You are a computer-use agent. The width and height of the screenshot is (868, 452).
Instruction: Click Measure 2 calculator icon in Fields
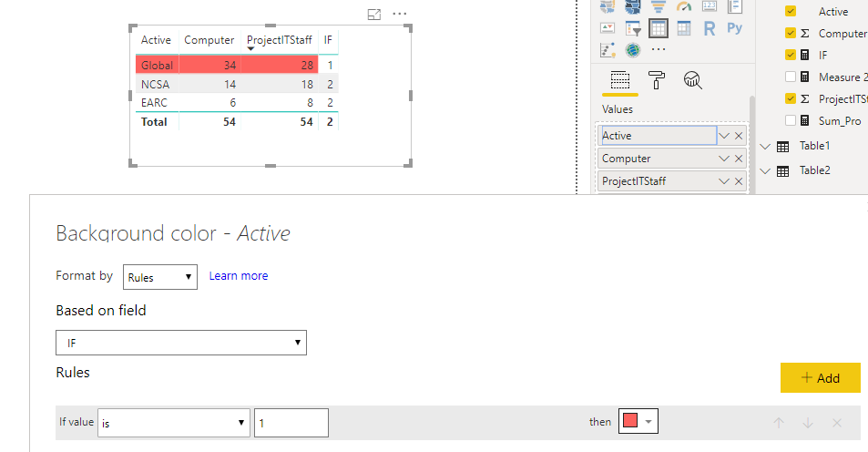(805, 77)
